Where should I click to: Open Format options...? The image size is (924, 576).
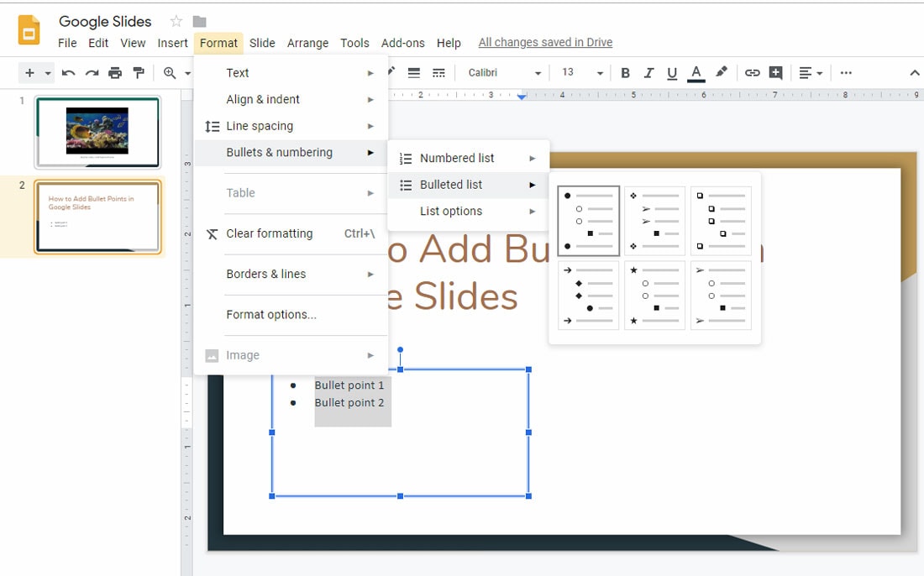291,315
